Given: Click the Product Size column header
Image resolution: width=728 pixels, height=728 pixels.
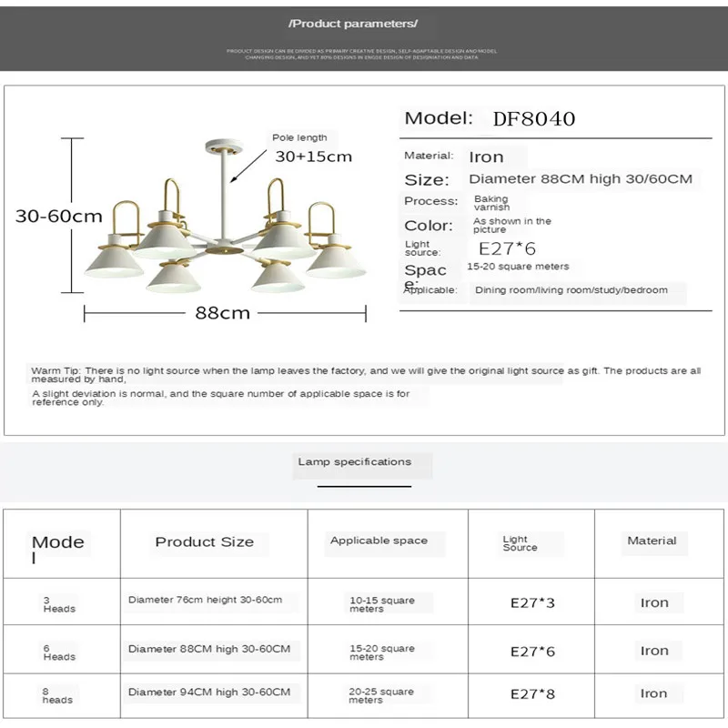Looking at the screenshot, I should point(205,541).
